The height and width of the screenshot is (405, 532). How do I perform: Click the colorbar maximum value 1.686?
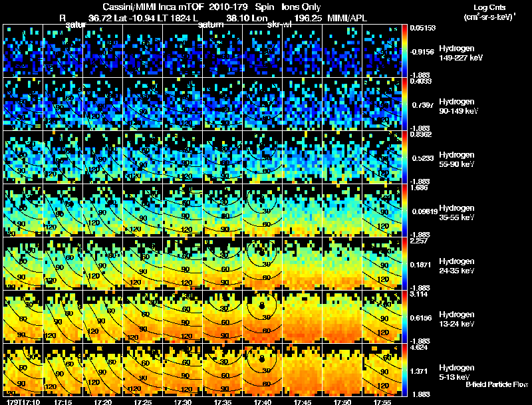click(419, 188)
